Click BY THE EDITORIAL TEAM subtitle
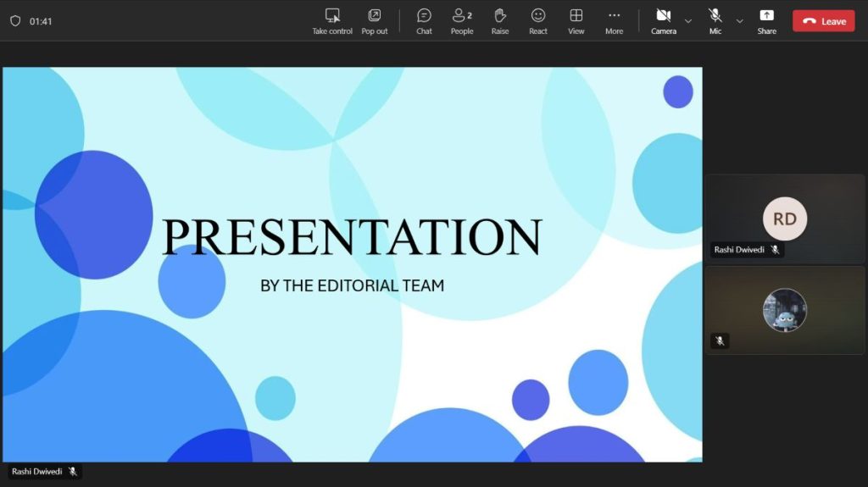This screenshot has height=487, width=868. point(352,285)
